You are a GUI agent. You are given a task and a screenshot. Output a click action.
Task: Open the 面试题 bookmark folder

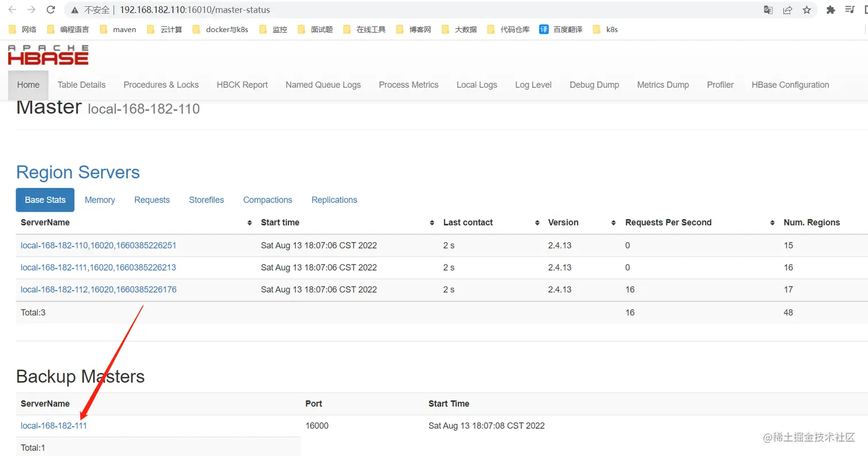point(315,29)
